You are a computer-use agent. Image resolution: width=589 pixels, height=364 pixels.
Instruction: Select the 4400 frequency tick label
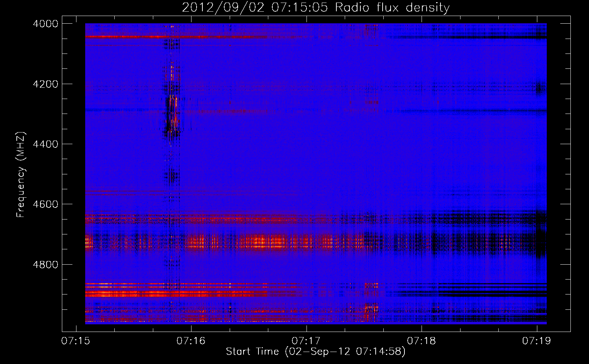(46, 144)
